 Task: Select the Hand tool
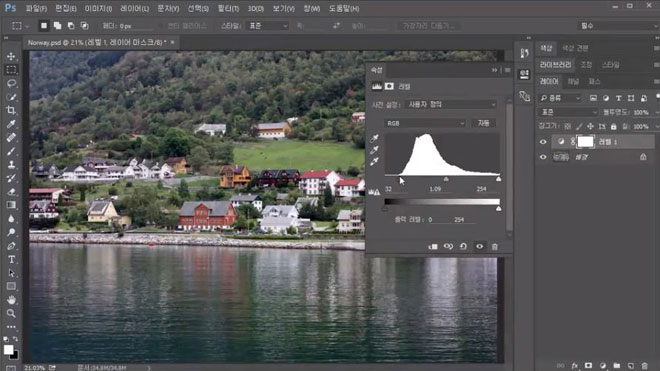point(11,300)
